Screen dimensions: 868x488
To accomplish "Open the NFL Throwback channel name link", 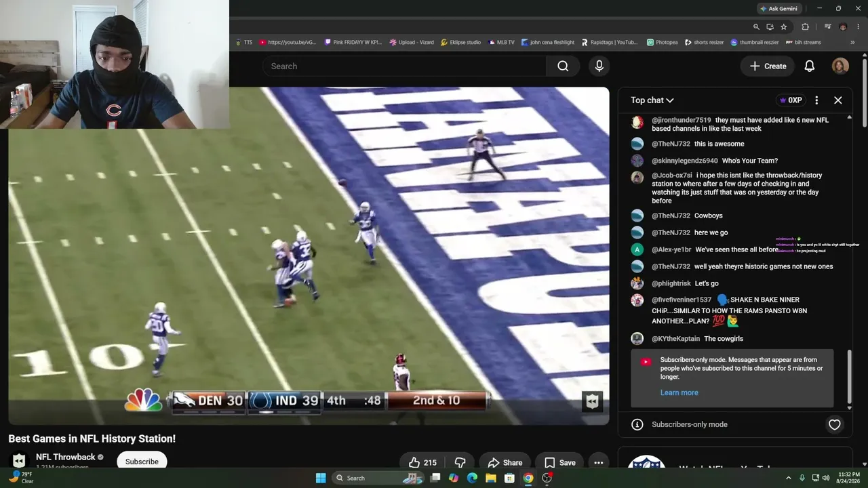I will coord(65,457).
